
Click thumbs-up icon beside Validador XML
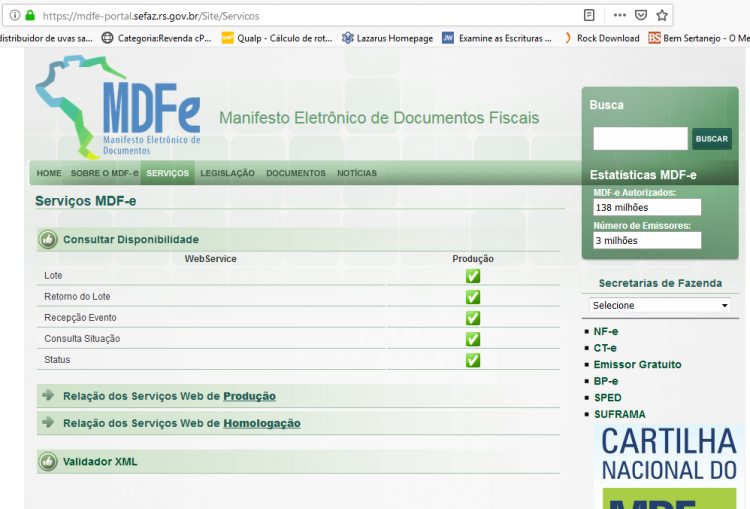coord(48,462)
